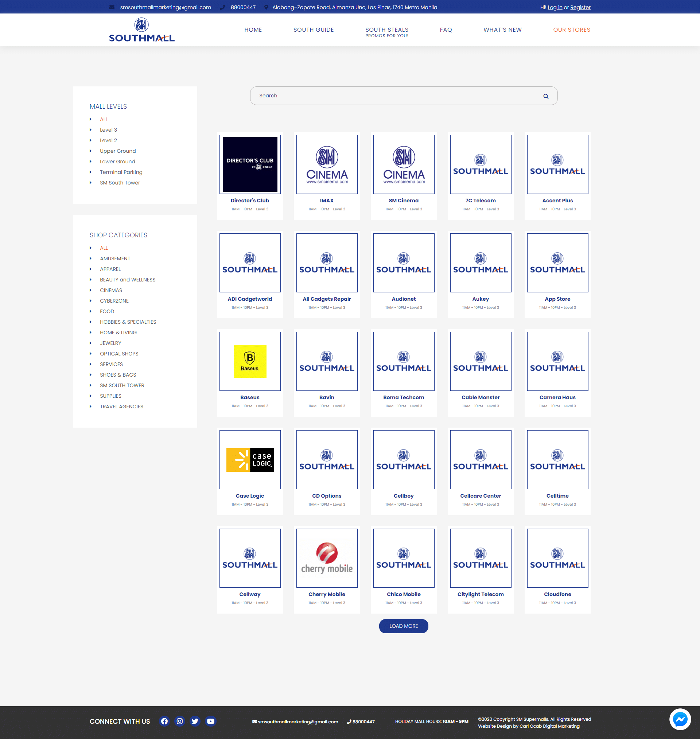700x739 pixels.
Task: Click the envelope icon in top bar
Action: tap(112, 7)
